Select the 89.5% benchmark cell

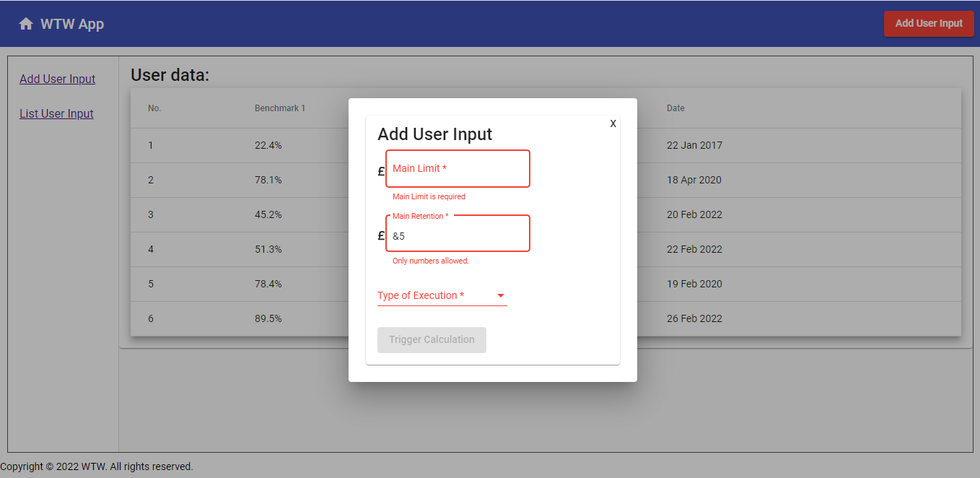(268, 318)
